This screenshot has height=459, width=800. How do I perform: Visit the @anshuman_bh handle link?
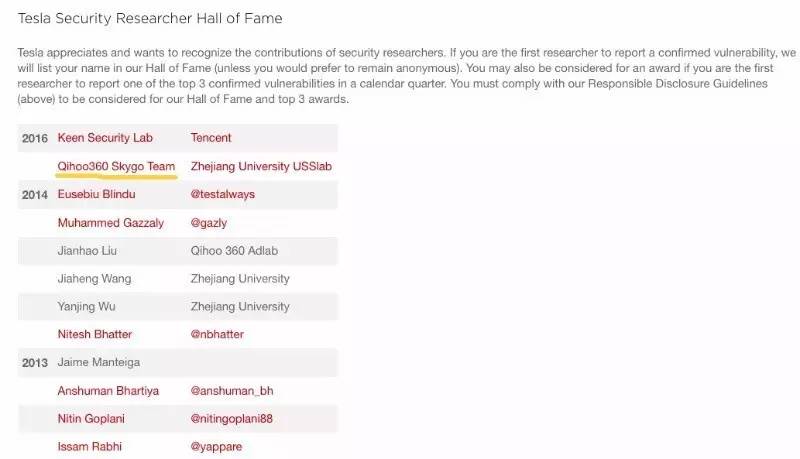coord(232,391)
